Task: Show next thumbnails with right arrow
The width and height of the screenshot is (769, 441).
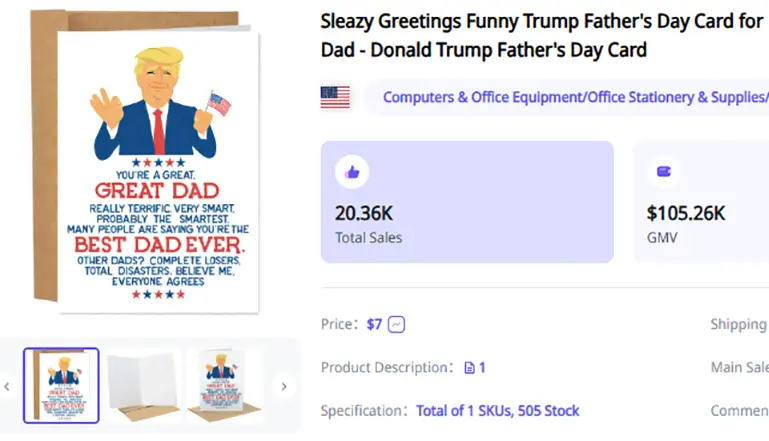Action: pos(283,386)
